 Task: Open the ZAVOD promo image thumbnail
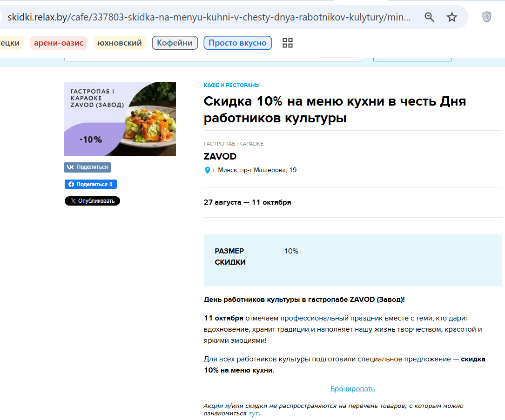click(120, 119)
